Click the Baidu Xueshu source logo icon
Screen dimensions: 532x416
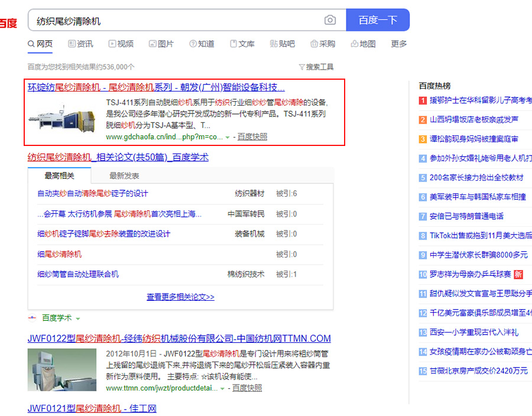(x=32, y=318)
